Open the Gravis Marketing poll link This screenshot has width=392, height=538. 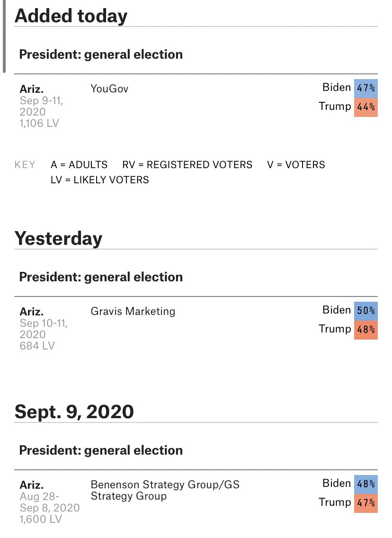tap(133, 311)
